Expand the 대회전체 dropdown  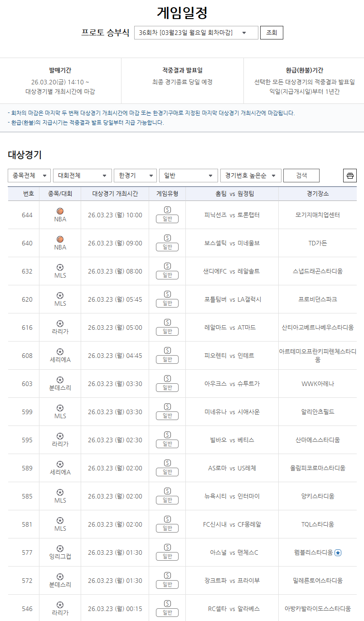tap(82, 175)
